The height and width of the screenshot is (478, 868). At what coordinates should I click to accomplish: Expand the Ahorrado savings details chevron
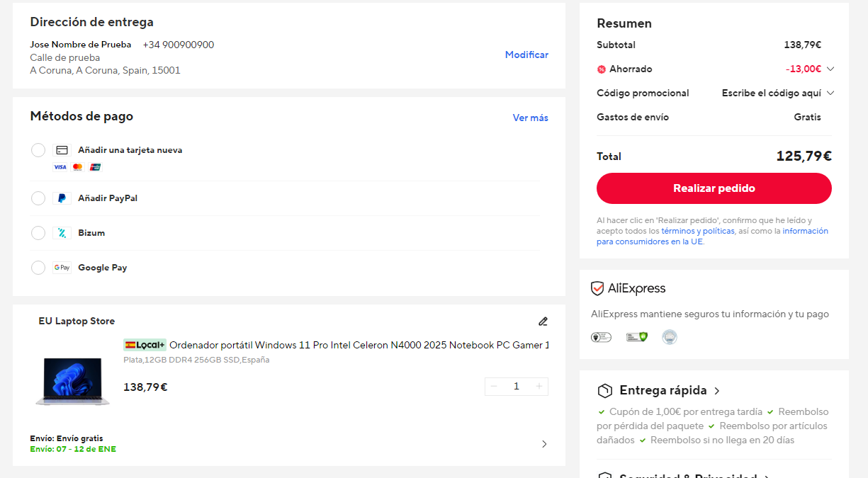pyautogui.click(x=830, y=69)
